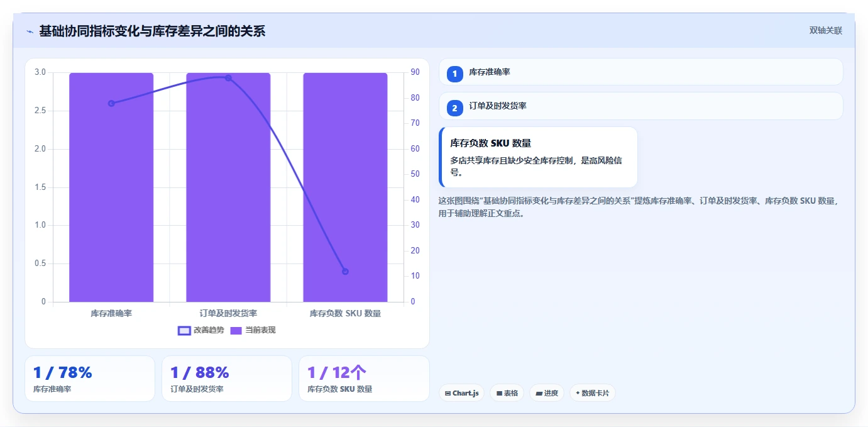The width and height of the screenshot is (868, 427).
Task: Click the 进度 tag icon
Action: pyautogui.click(x=539, y=393)
